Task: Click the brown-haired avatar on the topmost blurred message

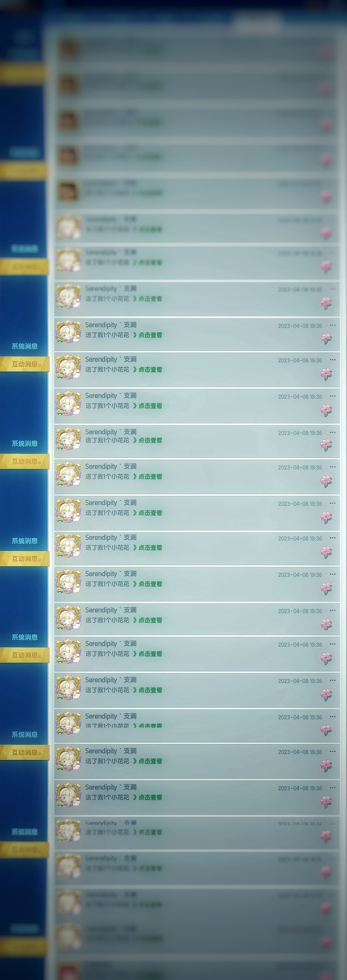Action: tap(69, 50)
